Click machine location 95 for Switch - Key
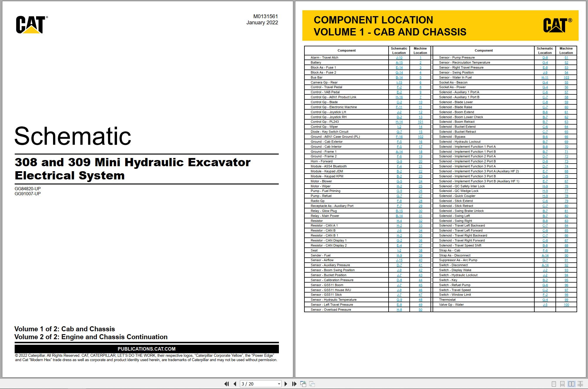Viewport: 588px width, 389px height. tap(566, 280)
